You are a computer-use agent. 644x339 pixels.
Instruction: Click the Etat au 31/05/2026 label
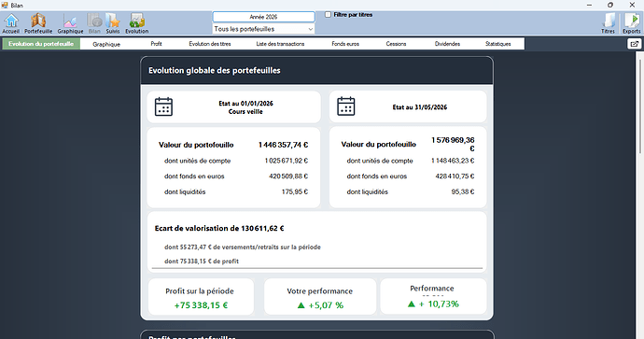point(420,107)
